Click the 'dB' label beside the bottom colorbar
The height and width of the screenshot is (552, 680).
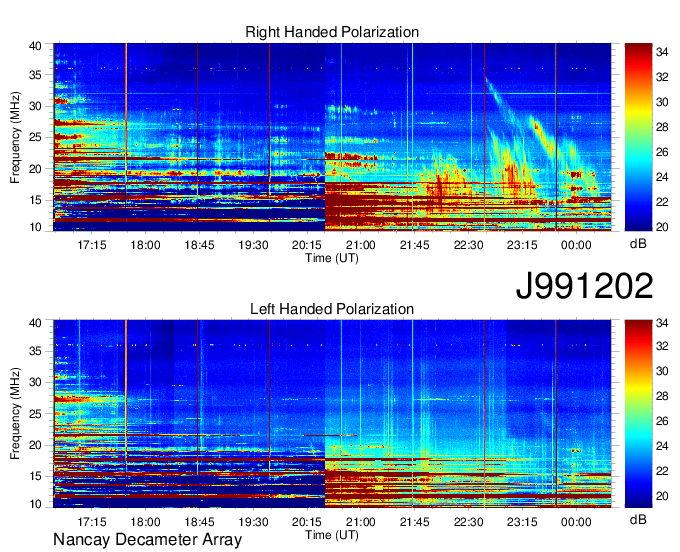pyautogui.click(x=638, y=519)
